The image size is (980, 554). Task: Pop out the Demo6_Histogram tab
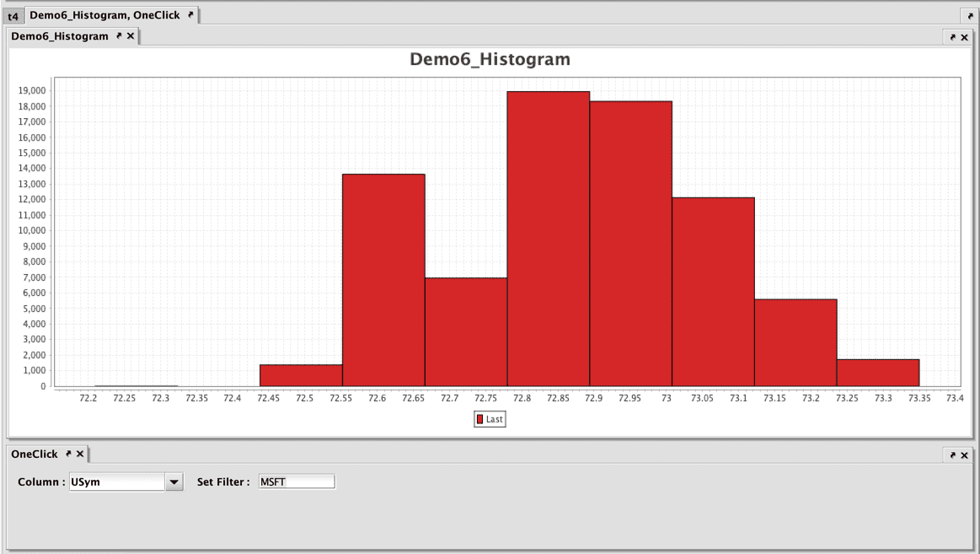point(119,36)
